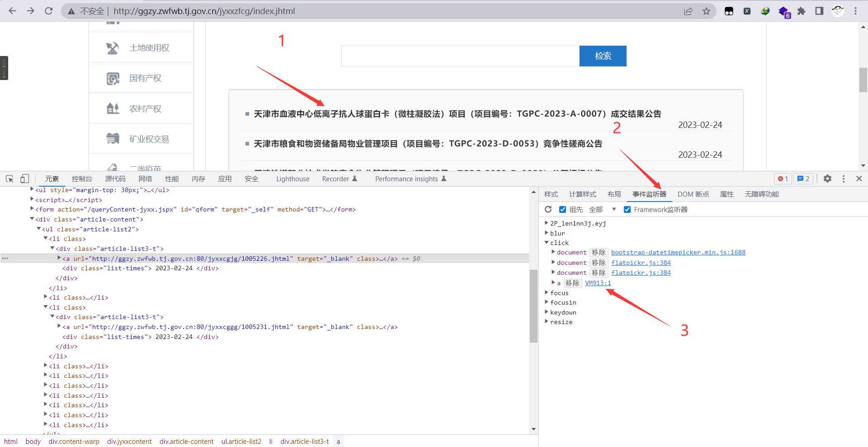This screenshot has width=868, height=447.
Task: Open the browser profile avatar
Action: pos(837,11)
